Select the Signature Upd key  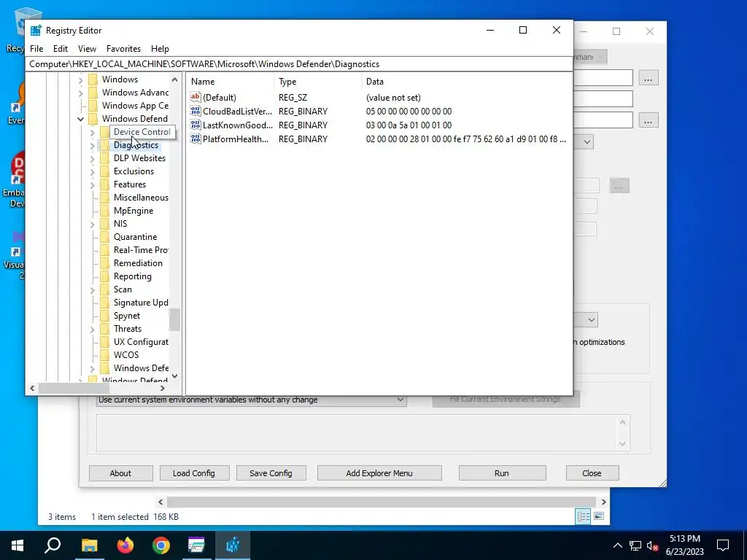click(141, 303)
